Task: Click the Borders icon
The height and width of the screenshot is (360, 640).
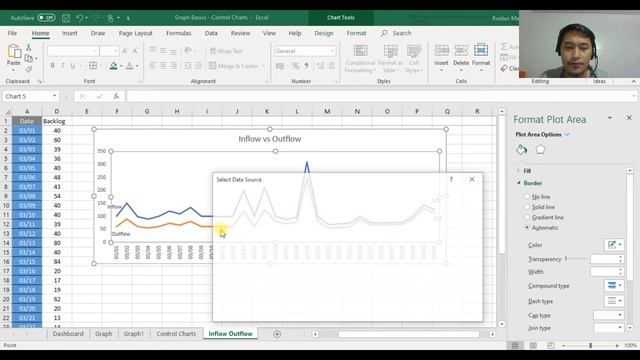Action: pos(93,66)
